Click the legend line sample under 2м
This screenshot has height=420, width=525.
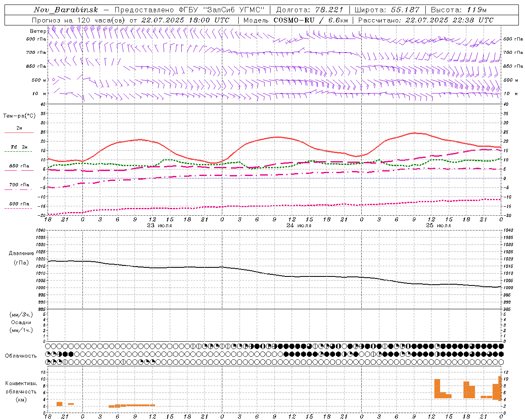(x=19, y=133)
